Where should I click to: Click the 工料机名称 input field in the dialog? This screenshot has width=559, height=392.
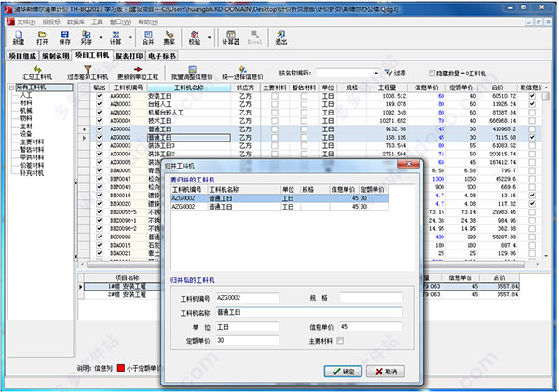(x=308, y=312)
